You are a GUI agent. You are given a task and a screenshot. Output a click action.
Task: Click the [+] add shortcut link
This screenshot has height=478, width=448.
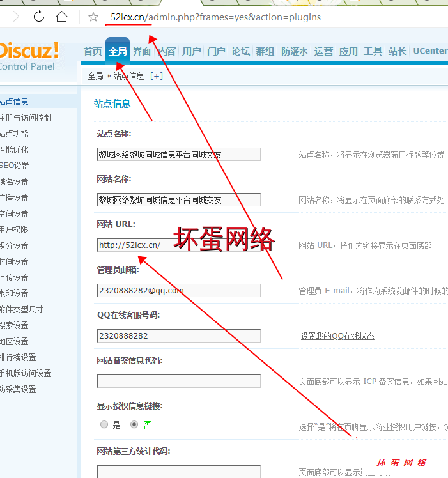[157, 76]
